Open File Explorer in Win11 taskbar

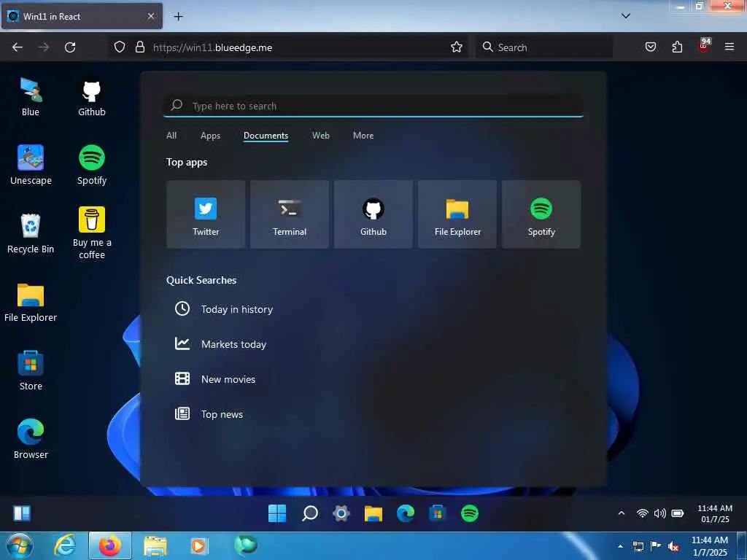(373, 513)
